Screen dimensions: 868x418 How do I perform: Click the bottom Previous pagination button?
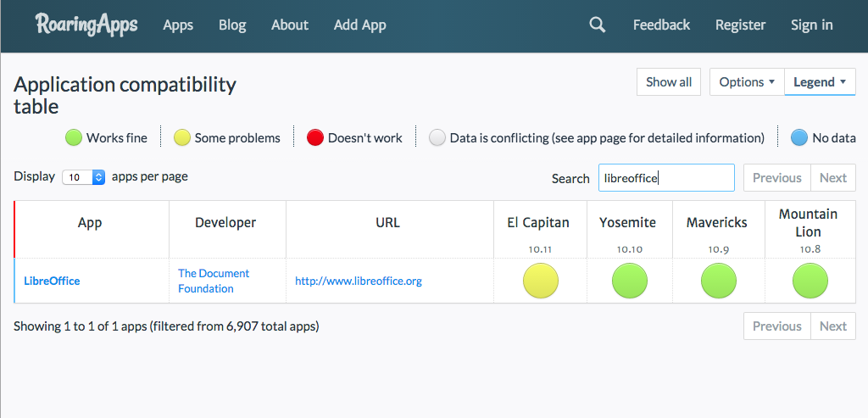(776, 326)
